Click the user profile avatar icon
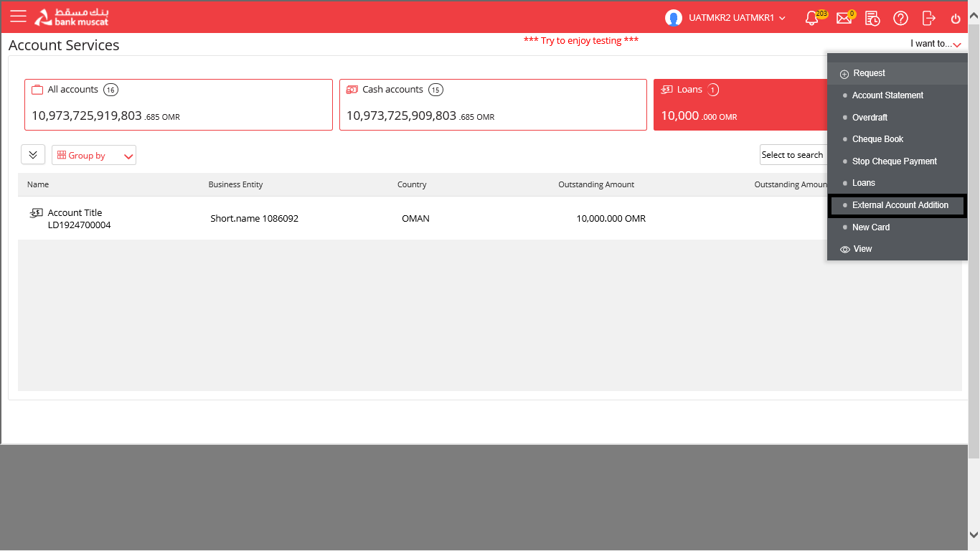980x551 pixels. pyautogui.click(x=673, y=18)
